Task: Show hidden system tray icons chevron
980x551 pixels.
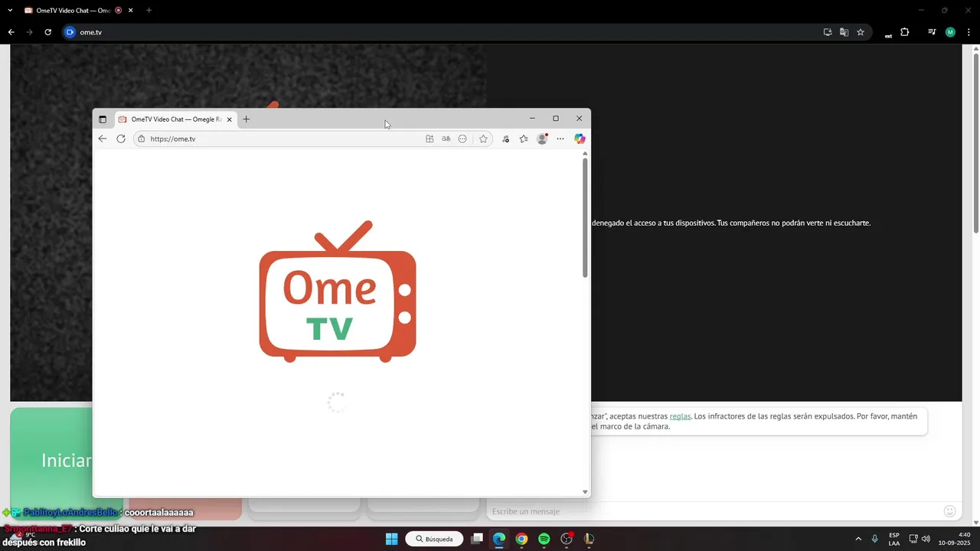Action: click(x=858, y=539)
